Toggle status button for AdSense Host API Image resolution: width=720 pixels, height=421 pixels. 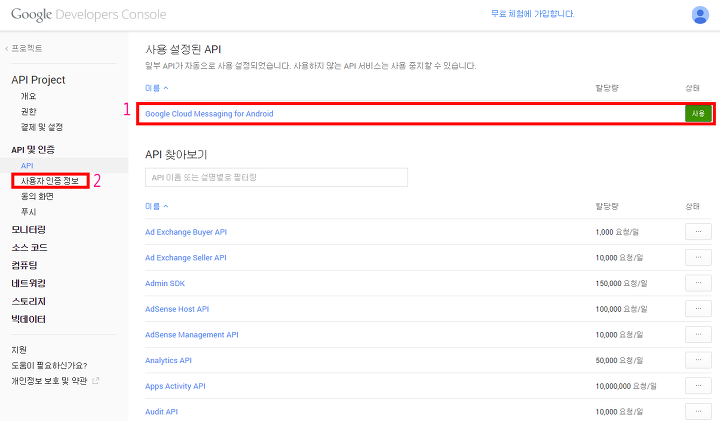[x=698, y=309]
